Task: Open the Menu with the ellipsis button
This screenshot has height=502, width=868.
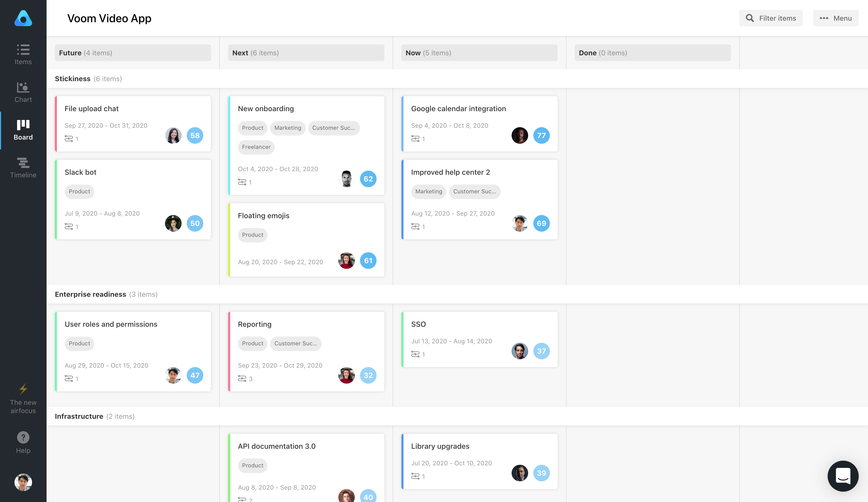Action: click(824, 18)
